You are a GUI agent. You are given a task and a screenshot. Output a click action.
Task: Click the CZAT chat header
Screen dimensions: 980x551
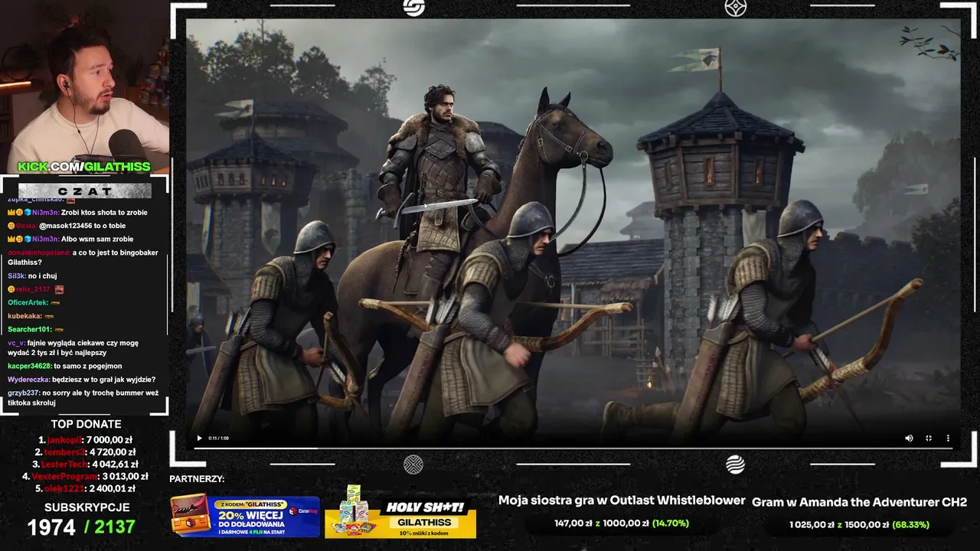click(x=84, y=191)
